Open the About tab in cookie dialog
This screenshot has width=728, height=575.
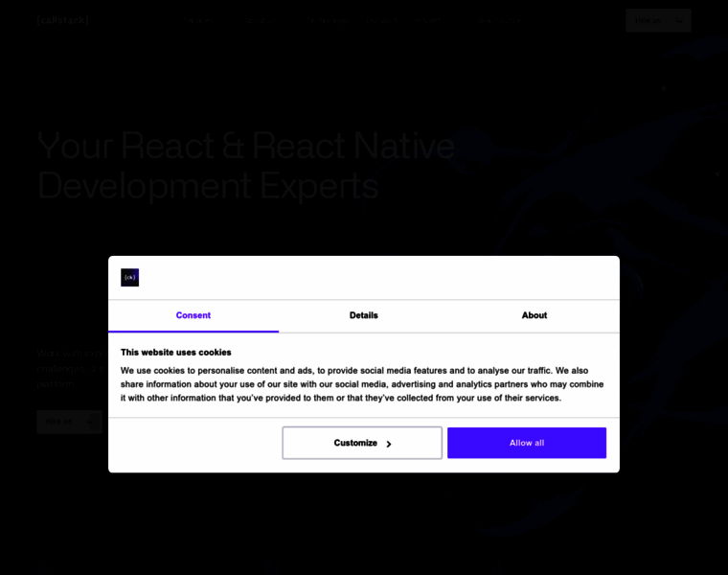[x=534, y=316]
